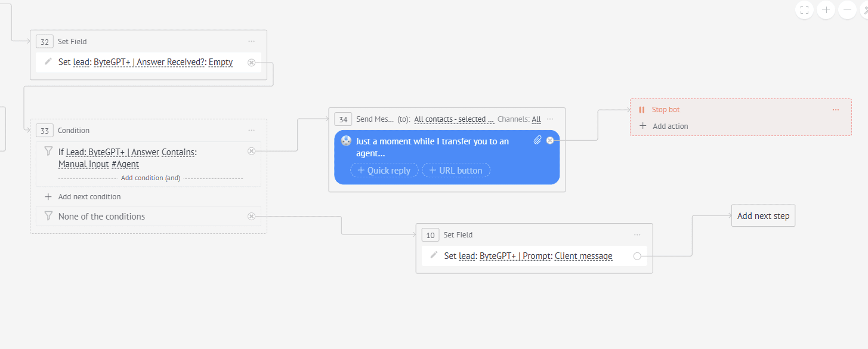Click the step number 33 badge

44,130
